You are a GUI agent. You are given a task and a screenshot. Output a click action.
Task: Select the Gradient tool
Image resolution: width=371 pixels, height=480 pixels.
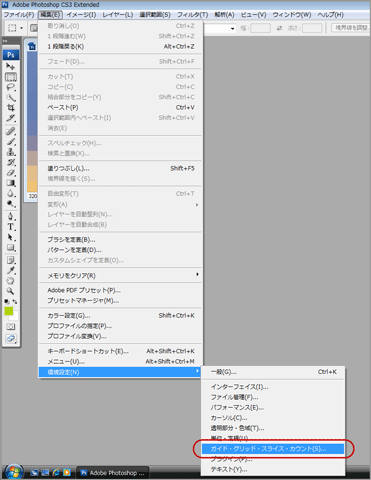pos(11,183)
